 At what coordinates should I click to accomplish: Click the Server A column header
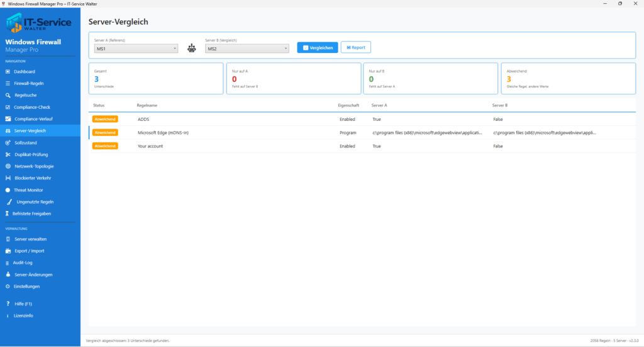point(379,106)
